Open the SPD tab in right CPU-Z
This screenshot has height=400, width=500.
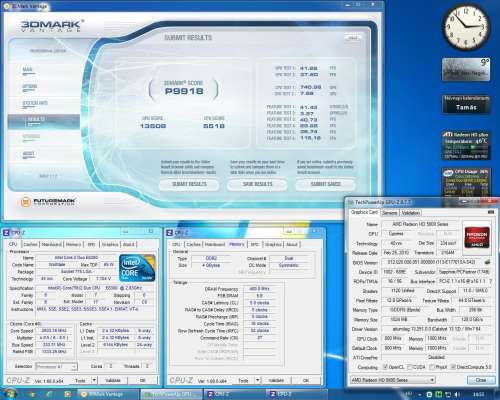coord(255,245)
